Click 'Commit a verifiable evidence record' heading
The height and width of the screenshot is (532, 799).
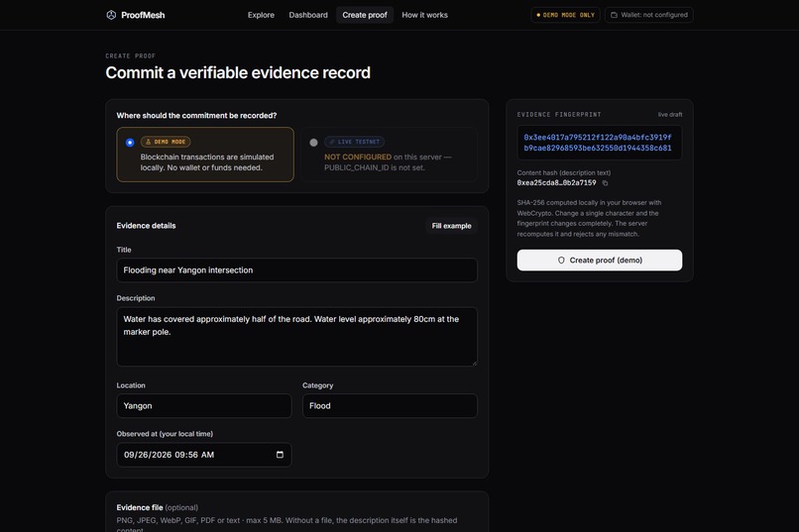coord(238,72)
